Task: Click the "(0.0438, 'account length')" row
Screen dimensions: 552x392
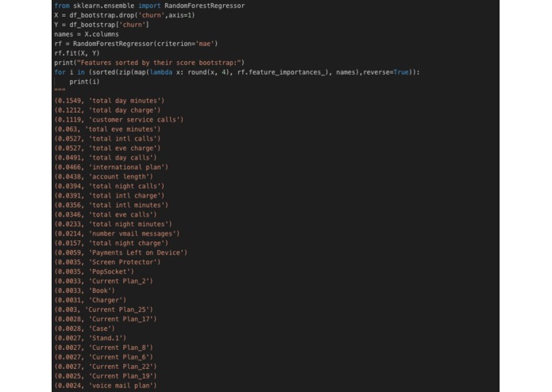Action: pyautogui.click(x=103, y=176)
